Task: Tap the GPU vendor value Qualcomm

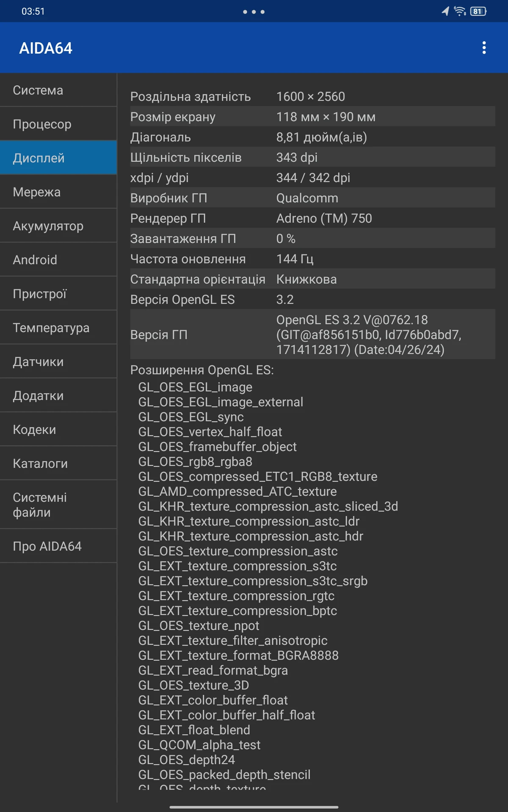Action: pos(307,198)
